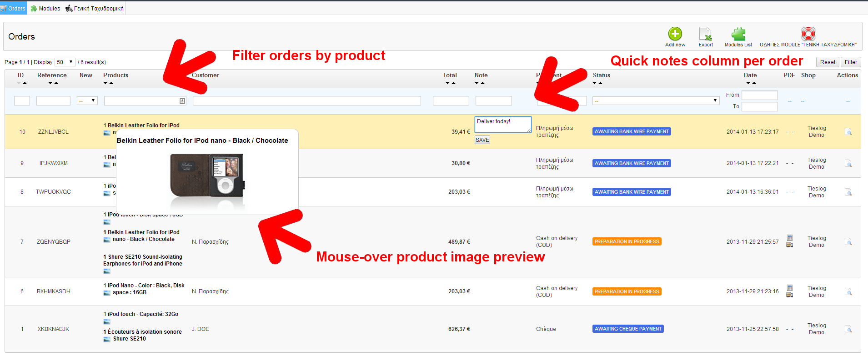Sort by ID descending arrow

[x=19, y=83]
